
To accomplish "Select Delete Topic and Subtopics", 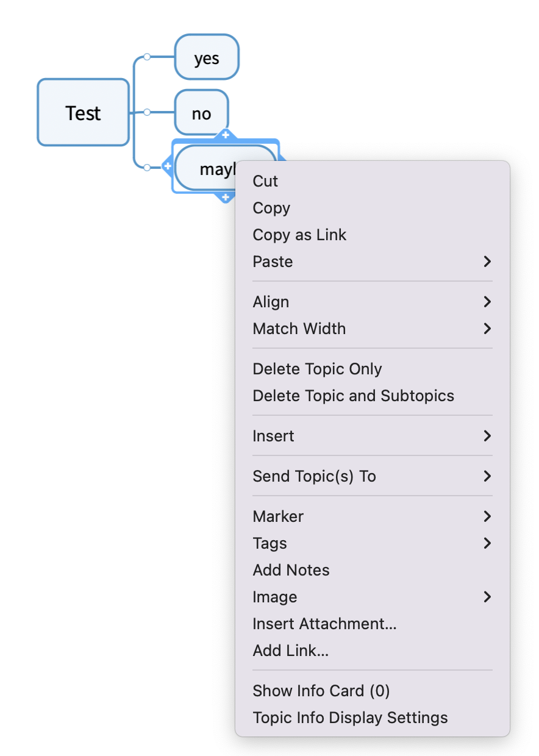I will point(353,396).
